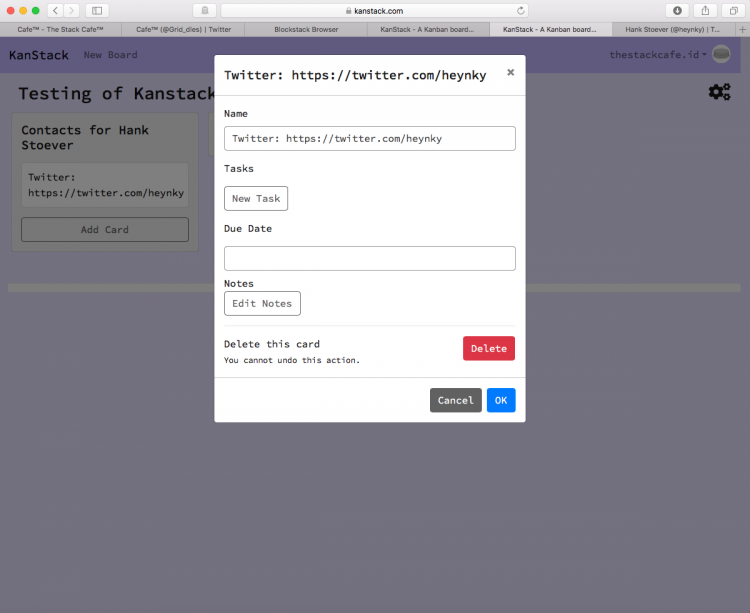The height and width of the screenshot is (613, 750).
Task: Click the Testing of Kanstack board title
Action: pos(117,93)
